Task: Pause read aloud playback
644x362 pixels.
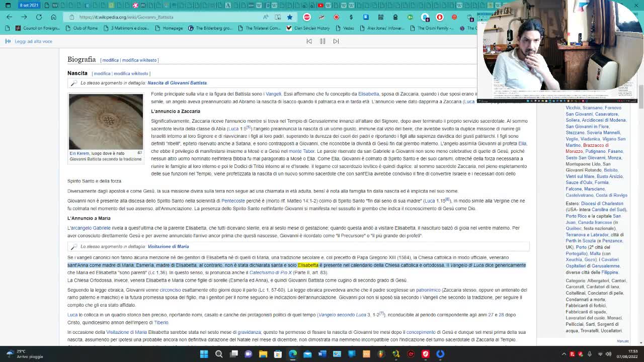Action: click(323, 41)
